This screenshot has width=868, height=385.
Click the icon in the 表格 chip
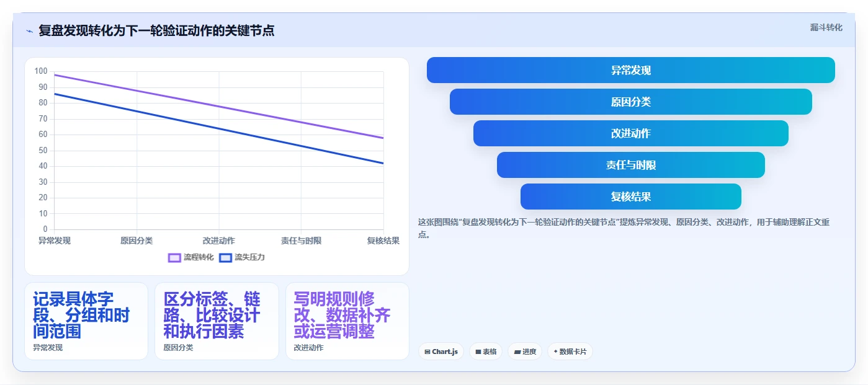[x=478, y=352]
